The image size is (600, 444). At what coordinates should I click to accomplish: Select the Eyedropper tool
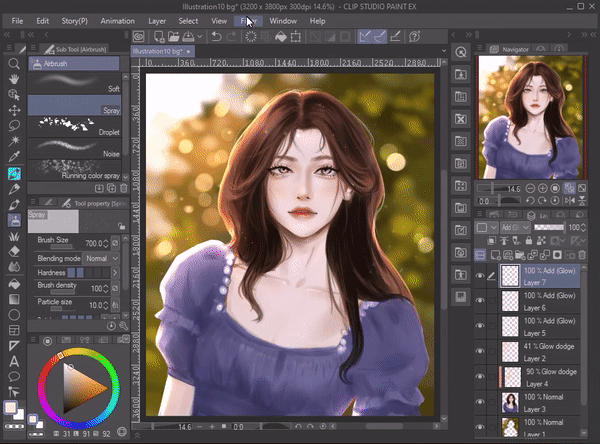14,157
